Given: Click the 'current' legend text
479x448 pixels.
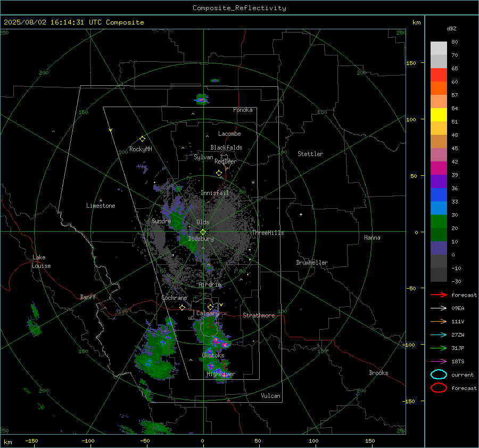Looking at the screenshot, I should tap(463, 374).
